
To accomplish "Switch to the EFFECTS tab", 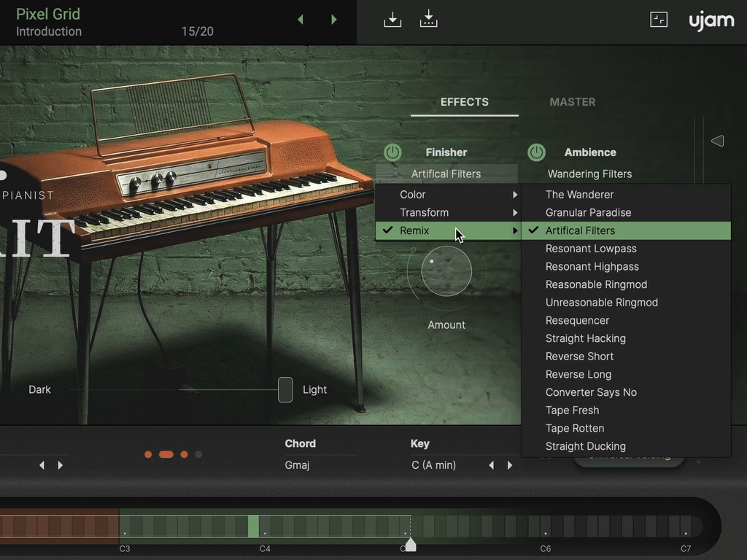I will pos(465,102).
